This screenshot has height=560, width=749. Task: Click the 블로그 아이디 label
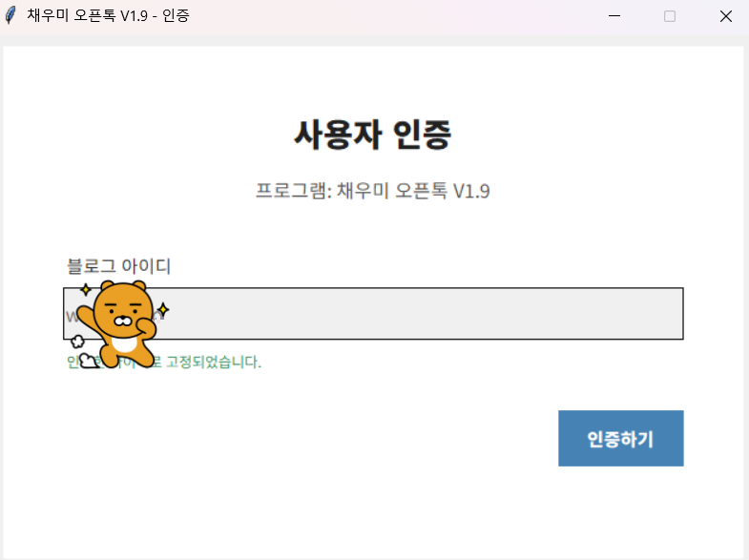tap(118, 266)
